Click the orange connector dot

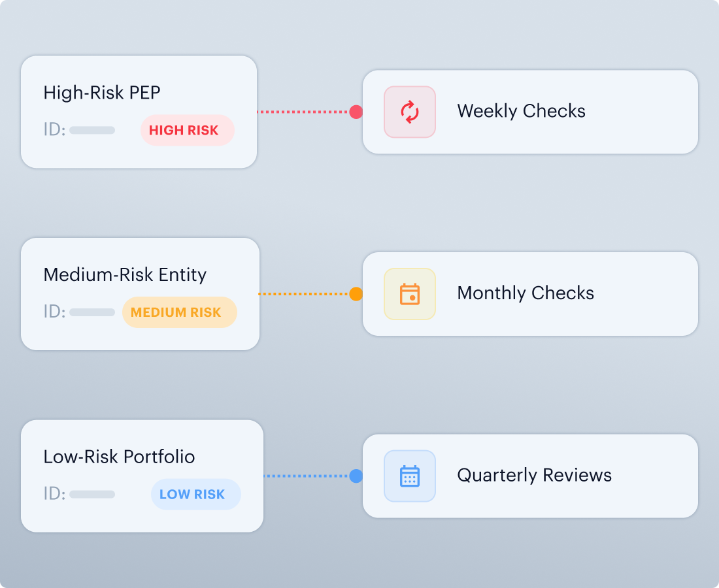click(x=356, y=294)
